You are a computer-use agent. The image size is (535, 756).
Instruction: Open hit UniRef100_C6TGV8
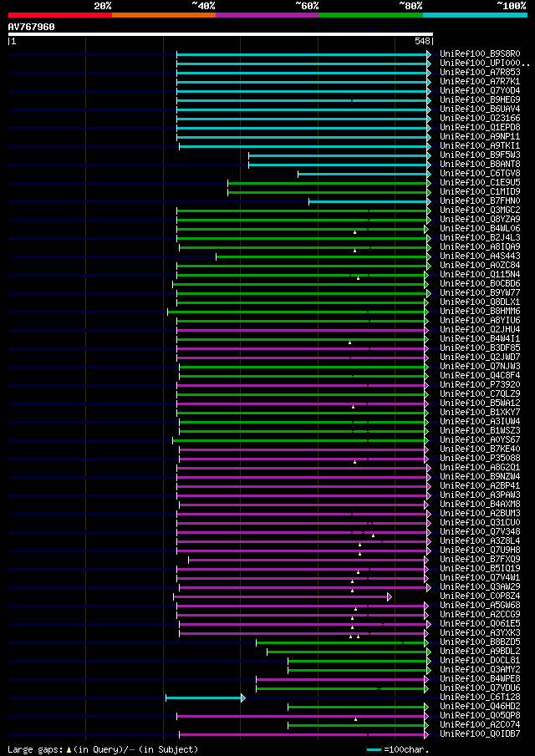(x=480, y=174)
